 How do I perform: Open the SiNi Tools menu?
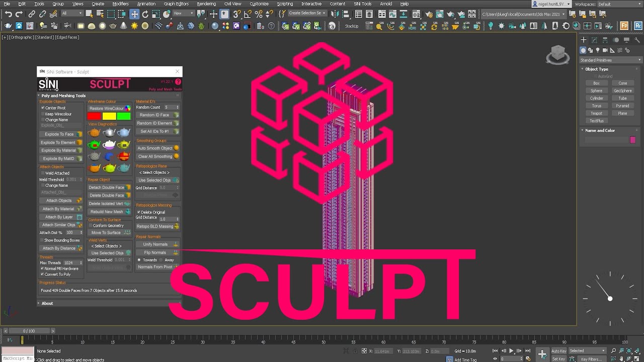(362, 4)
